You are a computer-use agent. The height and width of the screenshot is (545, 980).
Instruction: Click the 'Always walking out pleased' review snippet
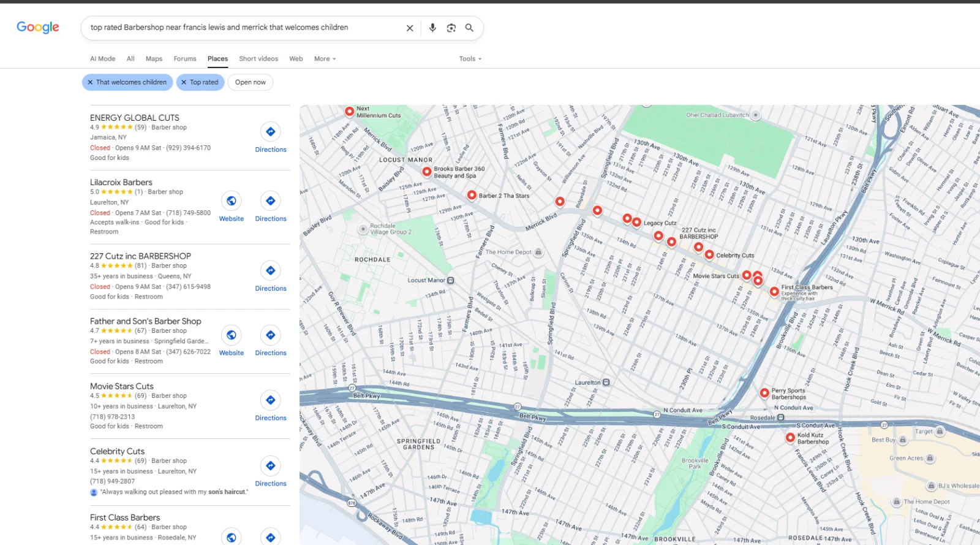[x=175, y=492]
